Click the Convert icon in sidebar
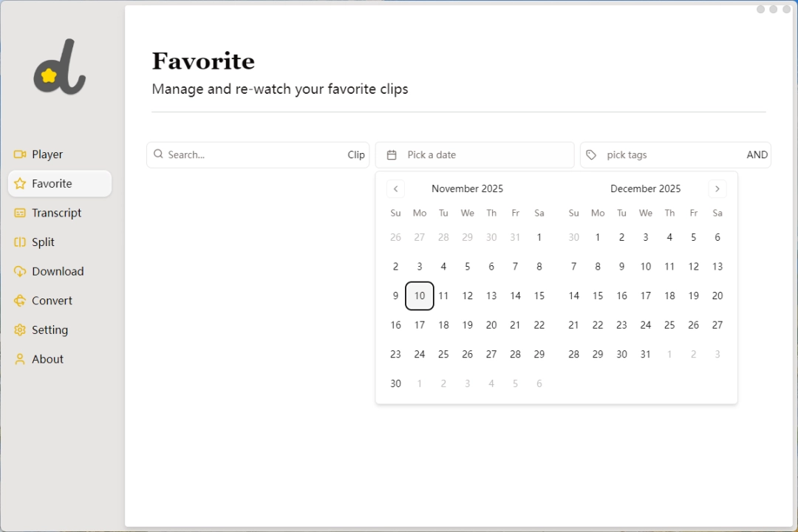The image size is (798, 532). pos(20,301)
